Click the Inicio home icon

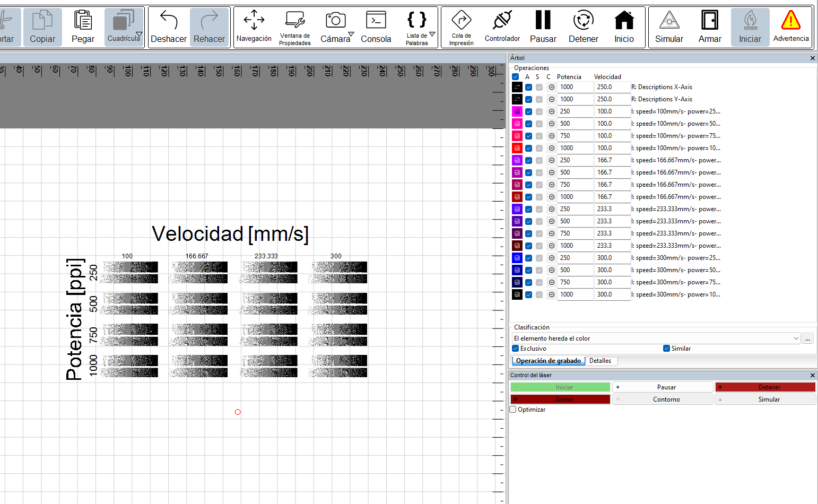tap(624, 28)
